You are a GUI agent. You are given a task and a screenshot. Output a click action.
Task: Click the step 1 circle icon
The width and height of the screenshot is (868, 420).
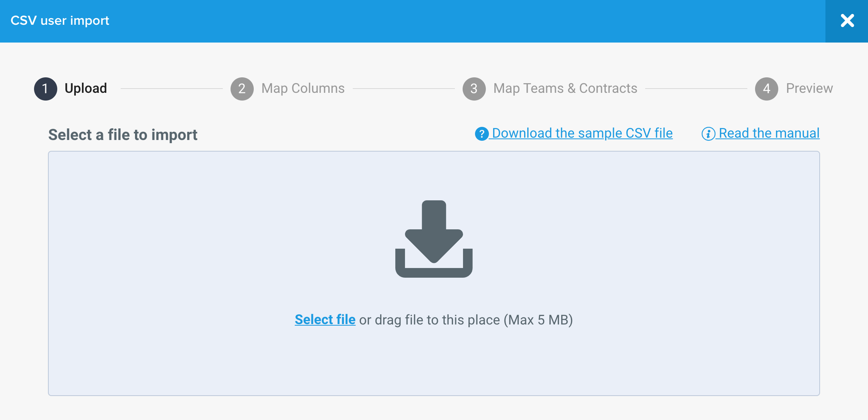[46, 89]
